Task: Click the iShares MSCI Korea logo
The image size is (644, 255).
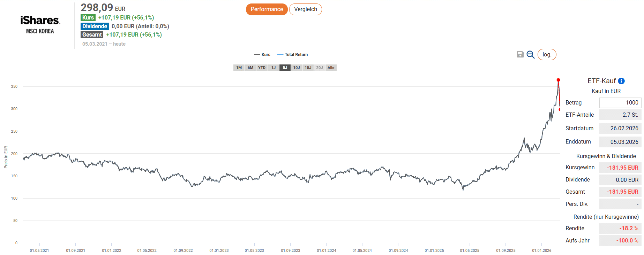Action: point(40,24)
